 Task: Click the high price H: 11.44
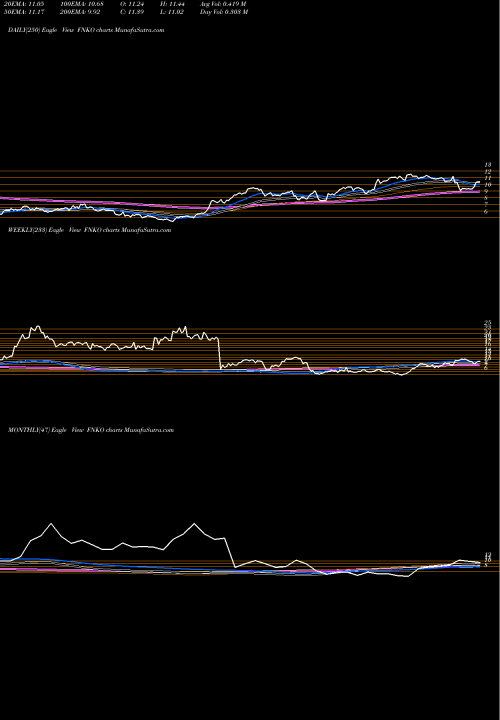(171, 4)
